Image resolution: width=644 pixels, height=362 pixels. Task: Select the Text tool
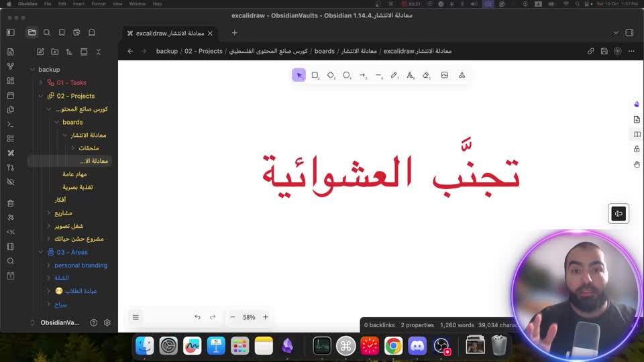coord(411,75)
